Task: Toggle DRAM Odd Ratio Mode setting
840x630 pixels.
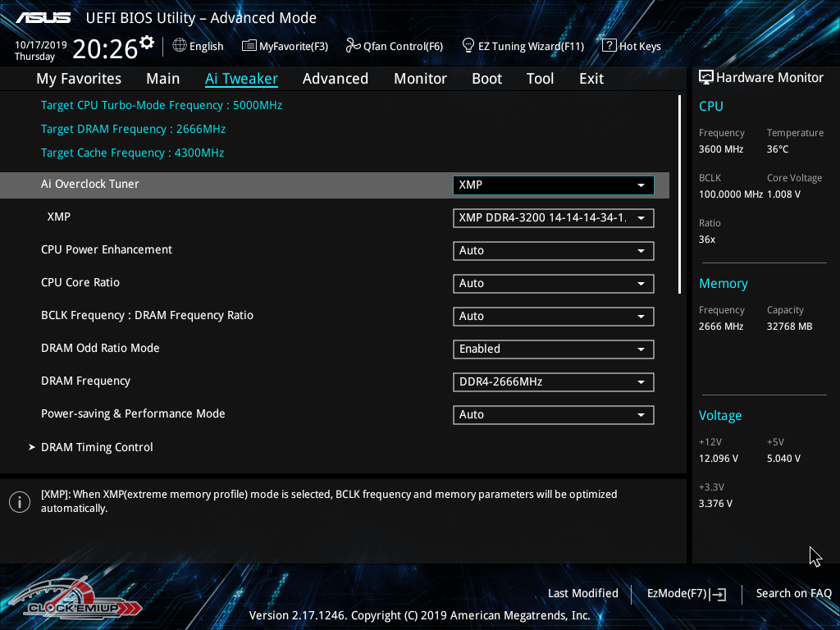Action: 553,349
